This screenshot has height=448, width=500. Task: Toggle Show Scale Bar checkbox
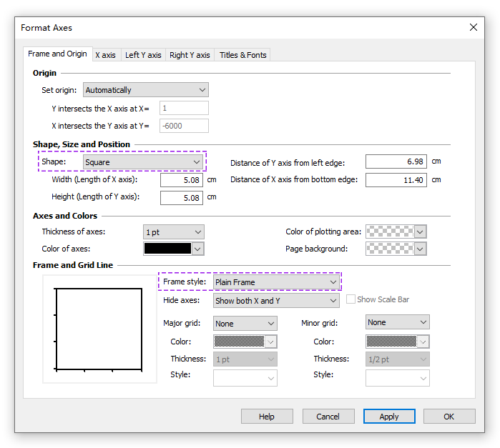pyautogui.click(x=351, y=299)
